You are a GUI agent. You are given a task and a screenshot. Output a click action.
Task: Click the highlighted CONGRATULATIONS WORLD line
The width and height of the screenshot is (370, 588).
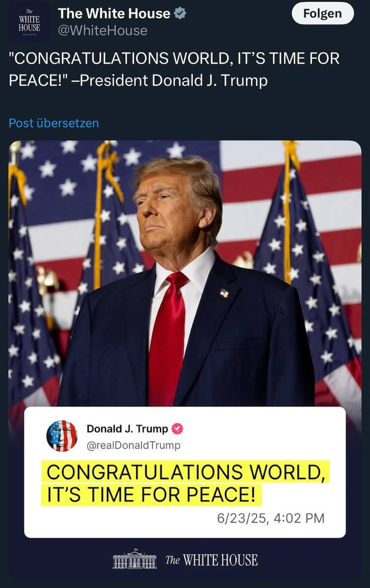(x=187, y=471)
